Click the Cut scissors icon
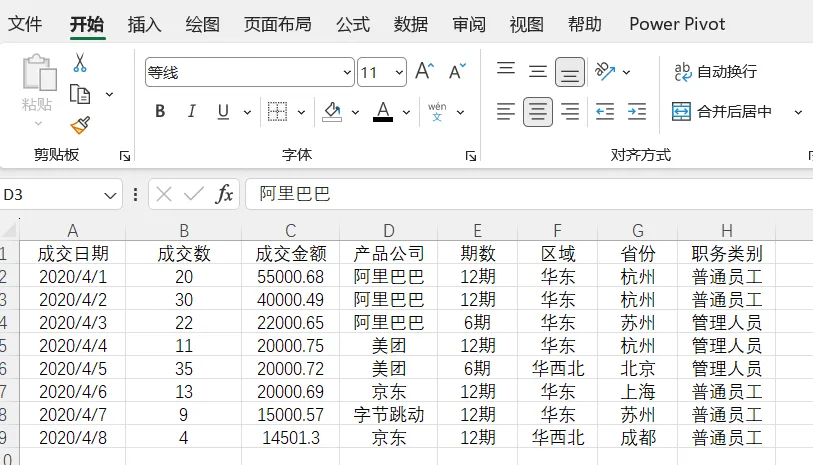 coord(79,63)
